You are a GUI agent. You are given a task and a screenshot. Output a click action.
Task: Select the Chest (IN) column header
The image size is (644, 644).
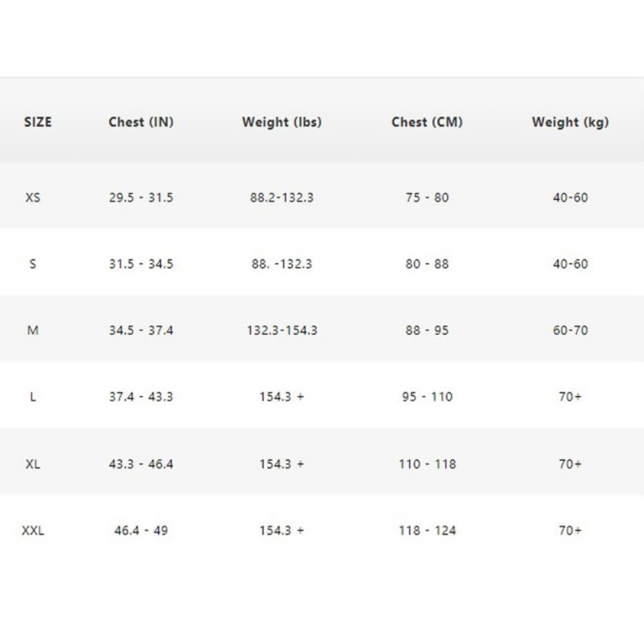pyautogui.click(x=141, y=122)
